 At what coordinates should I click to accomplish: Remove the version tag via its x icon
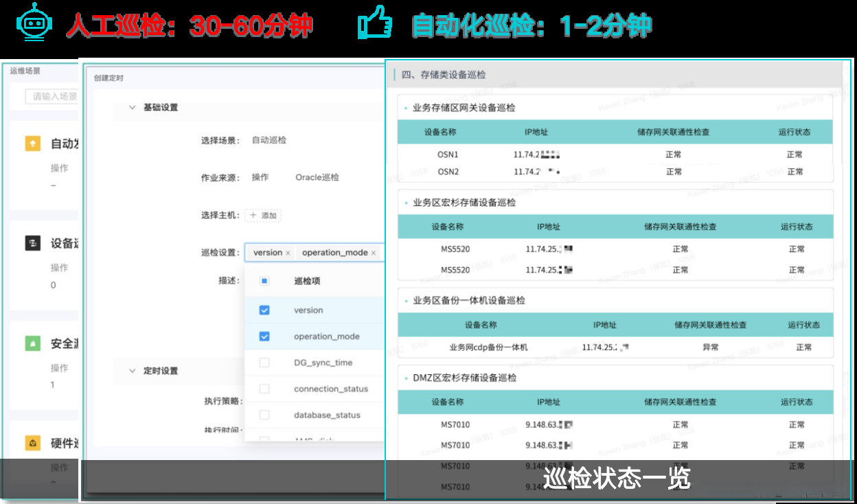coord(288,252)
